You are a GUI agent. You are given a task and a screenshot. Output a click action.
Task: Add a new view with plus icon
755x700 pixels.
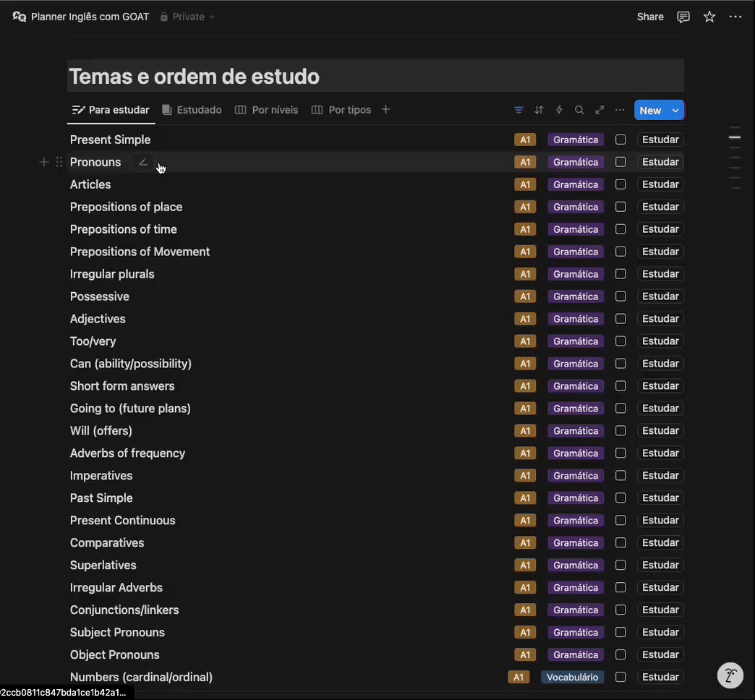click(x=385, y=109)
